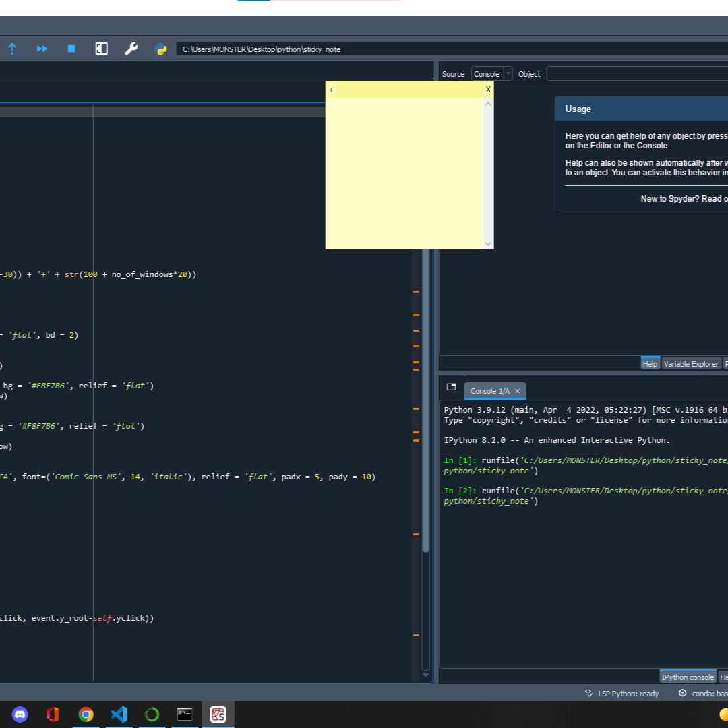
Task: Click the Spyder icon in the taskbar
Action: (218, 714)
